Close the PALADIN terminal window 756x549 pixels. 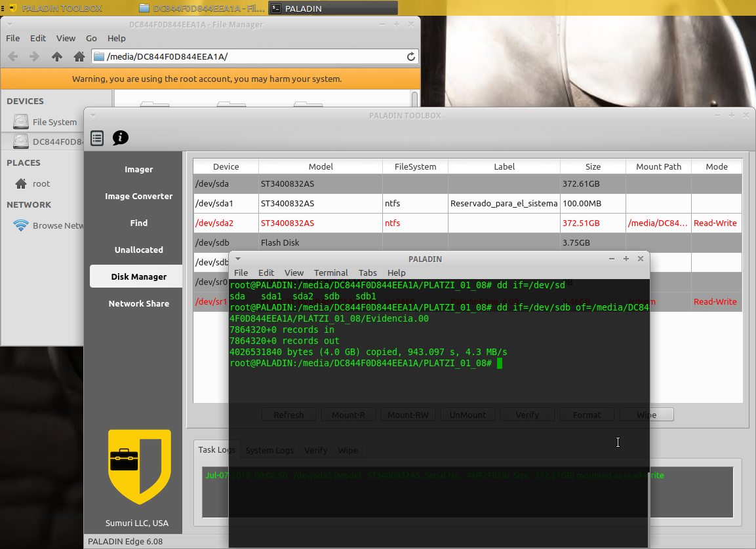pos(641,259)
